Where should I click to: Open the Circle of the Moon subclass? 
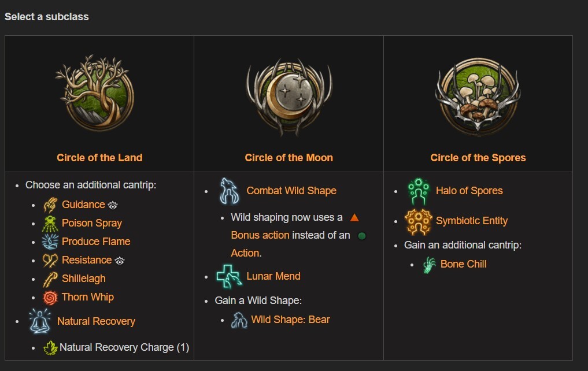click(x=289, y=157)
